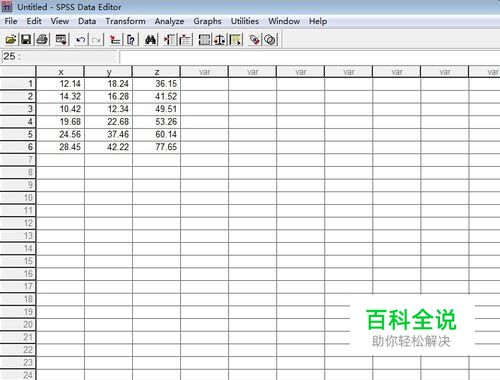500x380 pixels.
Task: Select row header 18
Action: (18, 299)
